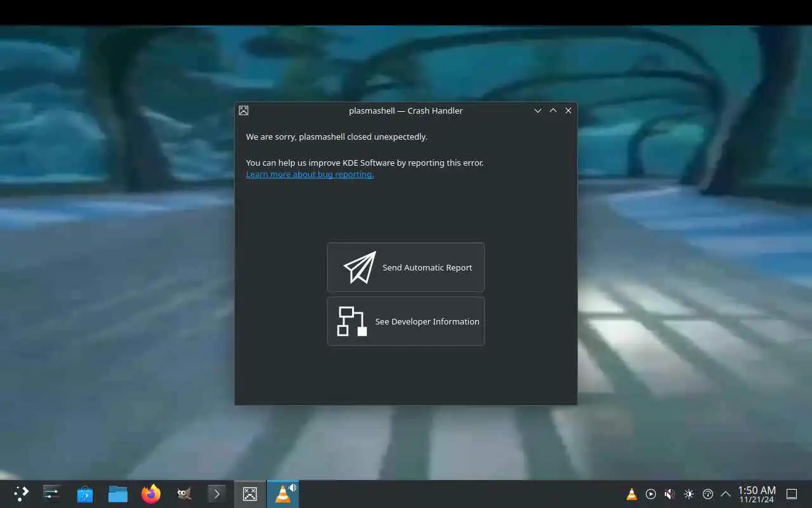Send an automatic crash report

tap(405, 267)
